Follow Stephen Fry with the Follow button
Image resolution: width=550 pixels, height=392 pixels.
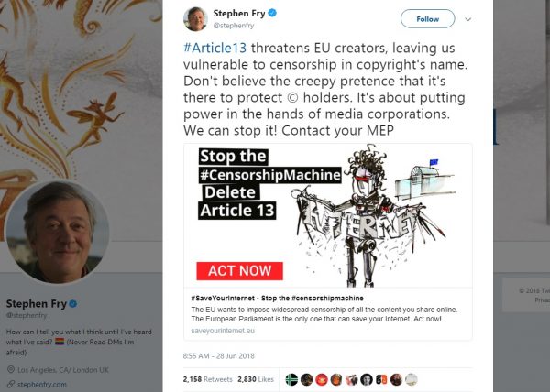tap(427, 18)
